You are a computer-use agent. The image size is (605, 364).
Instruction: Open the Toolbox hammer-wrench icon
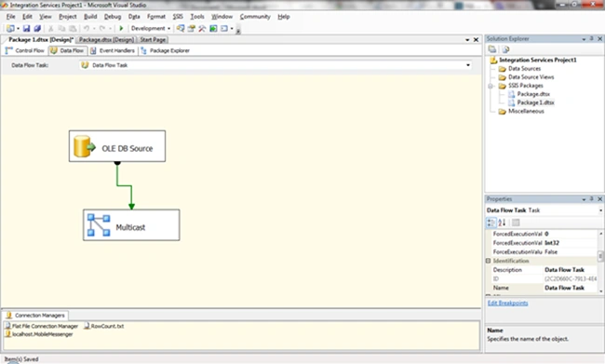[202, 28]
